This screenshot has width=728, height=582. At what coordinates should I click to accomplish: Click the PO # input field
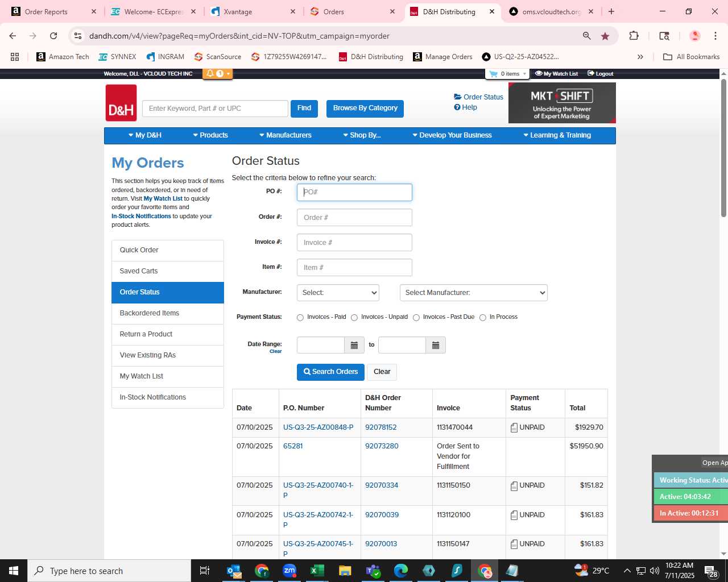tap(354, 192)
